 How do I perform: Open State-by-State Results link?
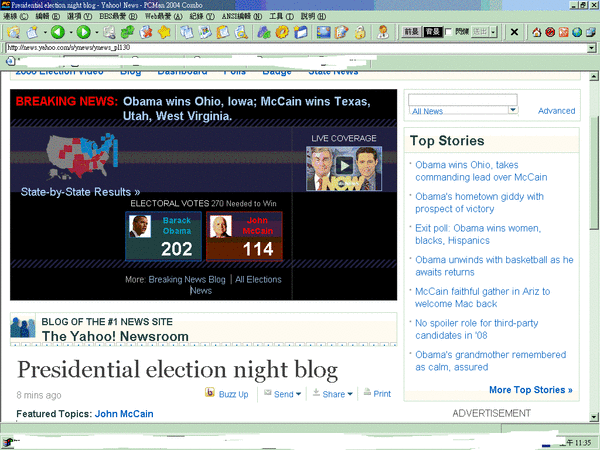pos(80,192)
